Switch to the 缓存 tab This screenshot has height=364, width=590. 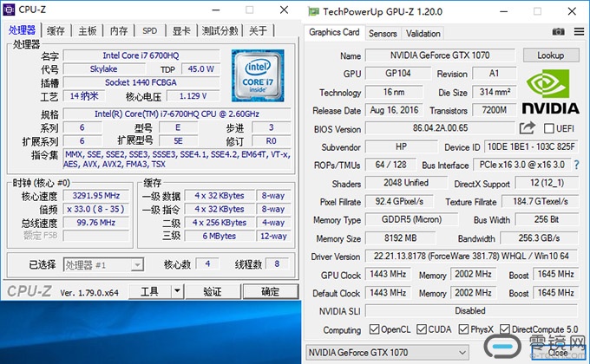(56, 31)
